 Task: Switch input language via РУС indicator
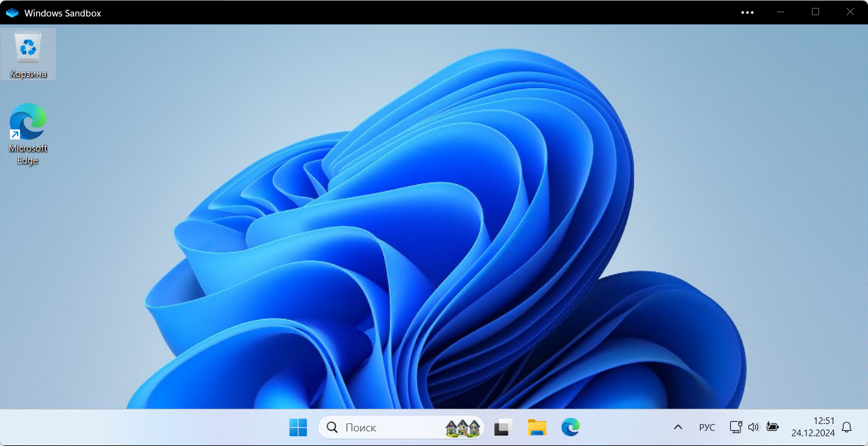tap(707, 428)
